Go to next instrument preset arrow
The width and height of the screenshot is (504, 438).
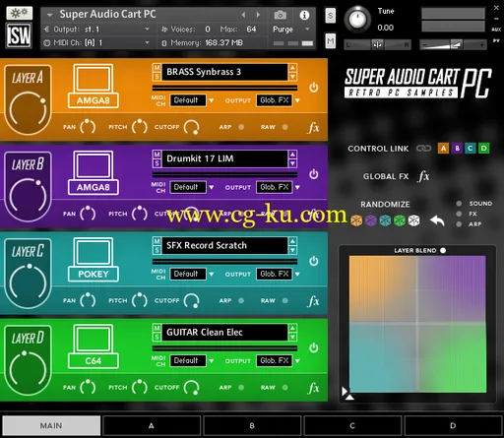point(258,15)
